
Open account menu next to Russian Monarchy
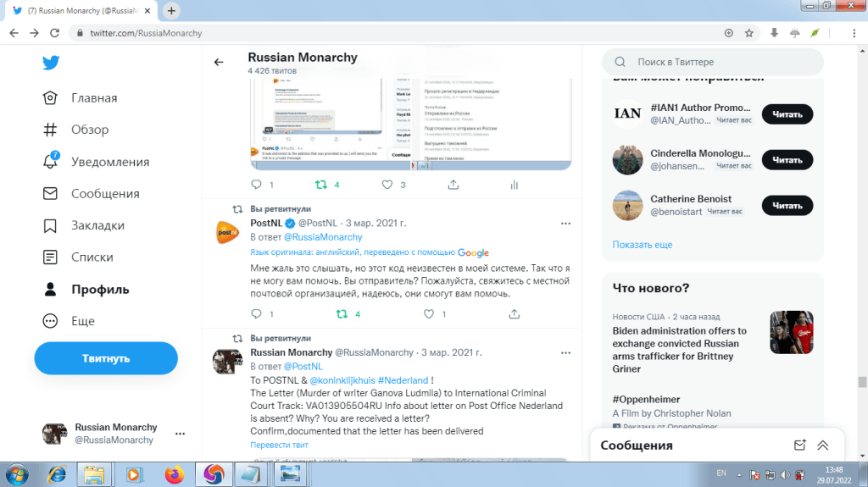[180, 434]
